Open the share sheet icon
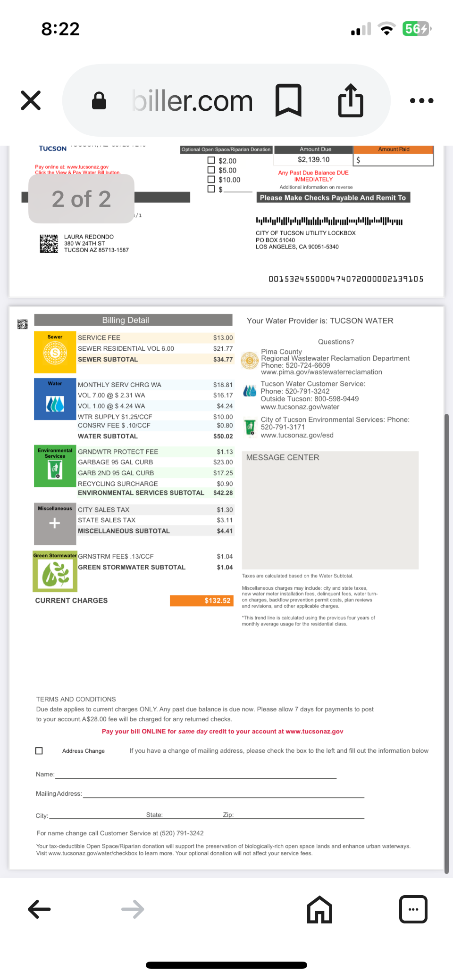The image size is (453, 980). [x=351, y=100]
